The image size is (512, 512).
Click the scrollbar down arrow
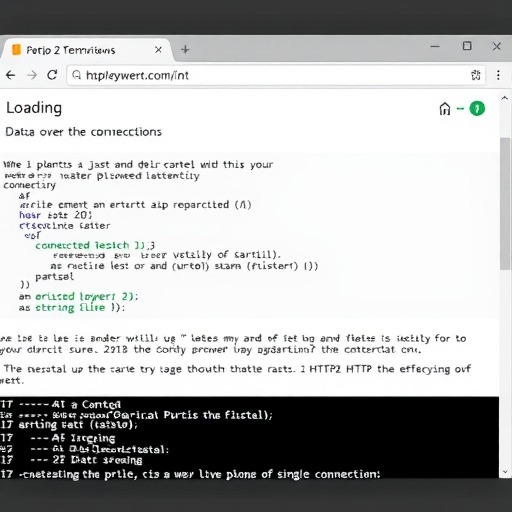(505, 472)
